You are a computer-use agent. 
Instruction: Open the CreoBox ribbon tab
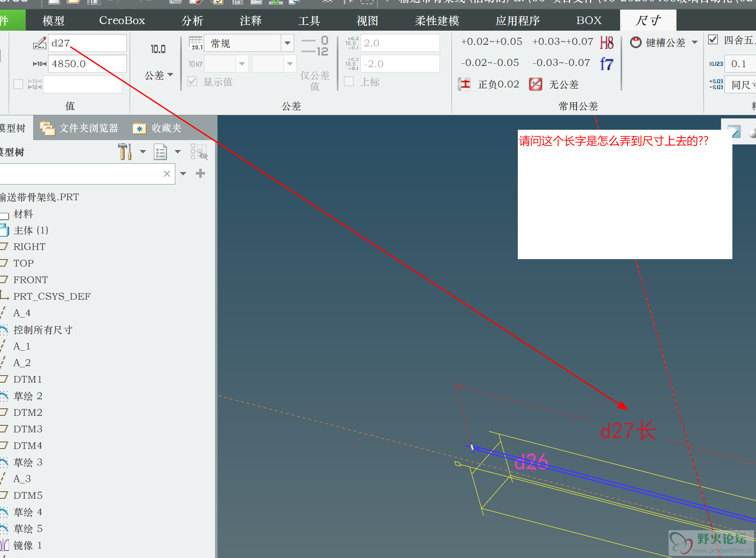click(x=122, y=20)
